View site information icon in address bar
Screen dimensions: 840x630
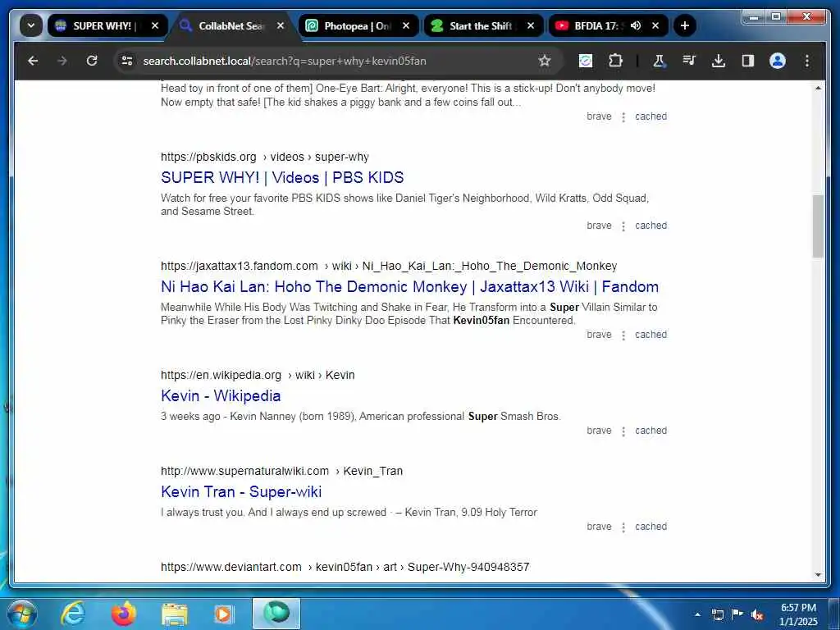127,61
